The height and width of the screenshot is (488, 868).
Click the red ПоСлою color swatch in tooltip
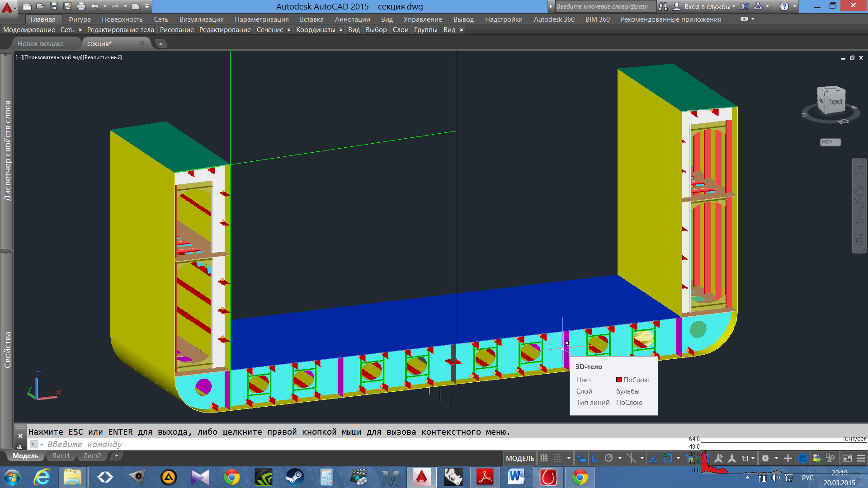[619, 380]
